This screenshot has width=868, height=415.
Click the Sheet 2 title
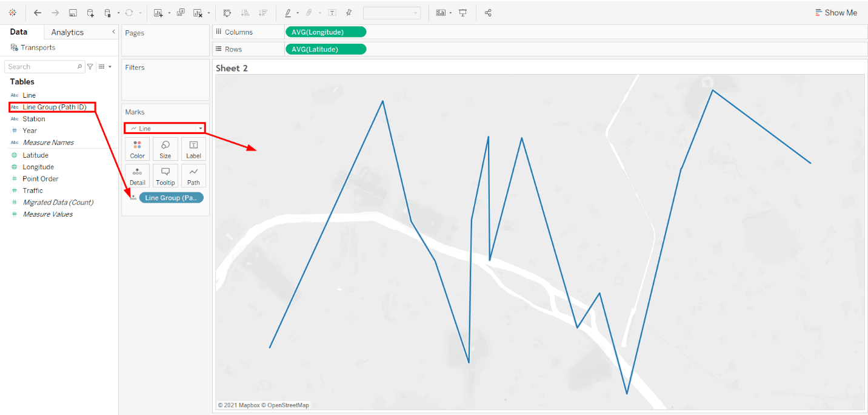click(x=232, y=68)
